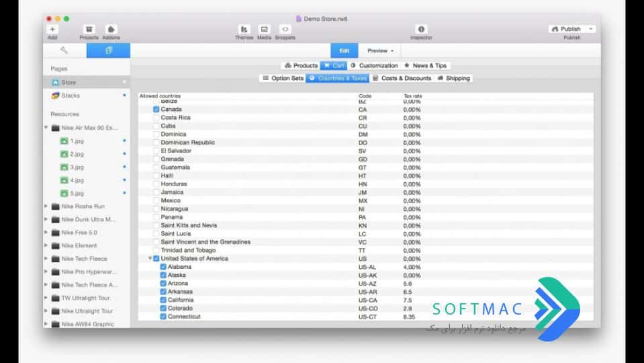This screenshot has width=644, height=363.
Task: Click the Arizona tax rate 5.6
Action: (408, 284)
